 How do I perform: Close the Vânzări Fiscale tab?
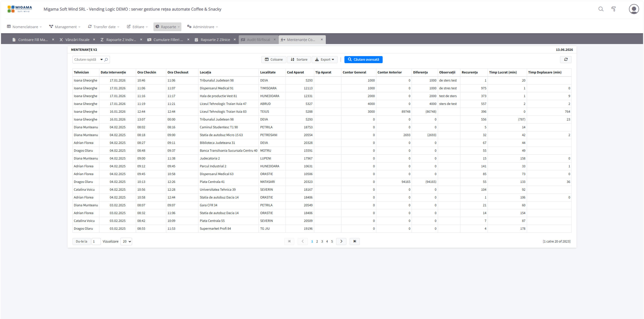(94, 39)
